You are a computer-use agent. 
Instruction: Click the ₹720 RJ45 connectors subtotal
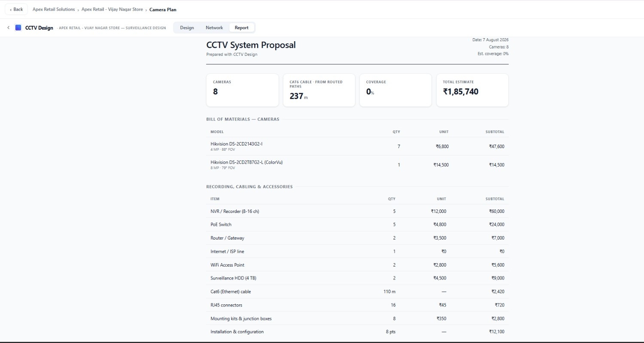click(x=499, y=305)
